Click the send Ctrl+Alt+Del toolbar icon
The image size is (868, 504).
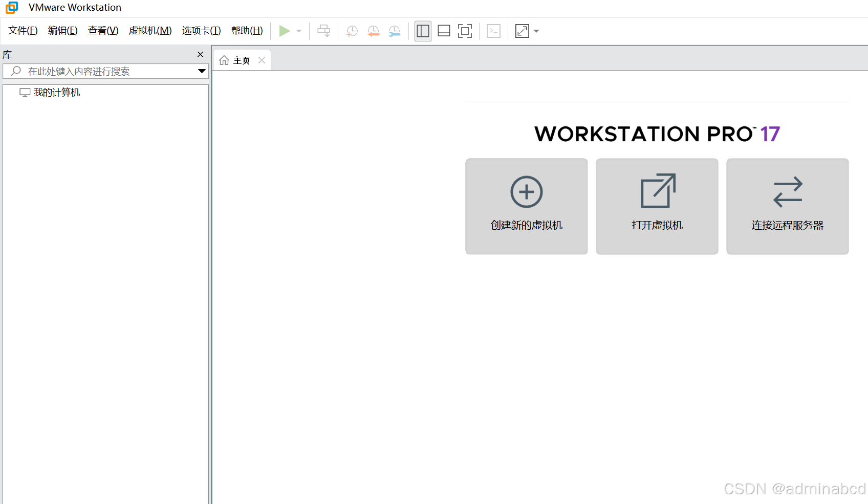pyautogui.click(x=324, y=31)
